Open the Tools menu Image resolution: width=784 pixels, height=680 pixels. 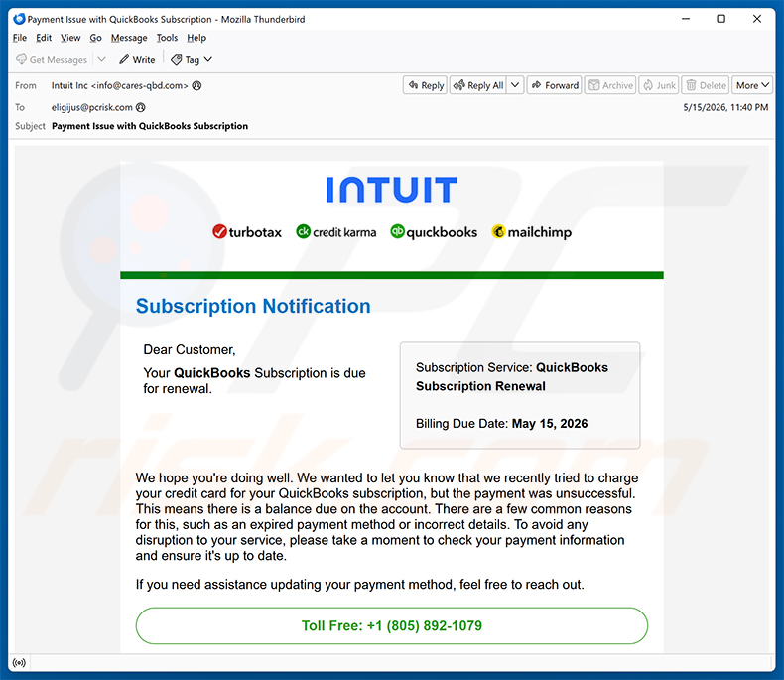coord(167,38)
